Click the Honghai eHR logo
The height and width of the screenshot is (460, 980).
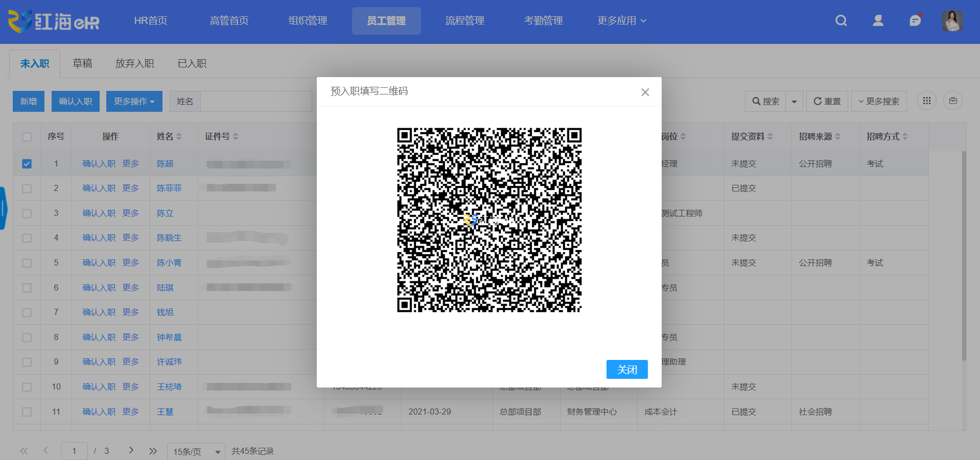[54, 21]
